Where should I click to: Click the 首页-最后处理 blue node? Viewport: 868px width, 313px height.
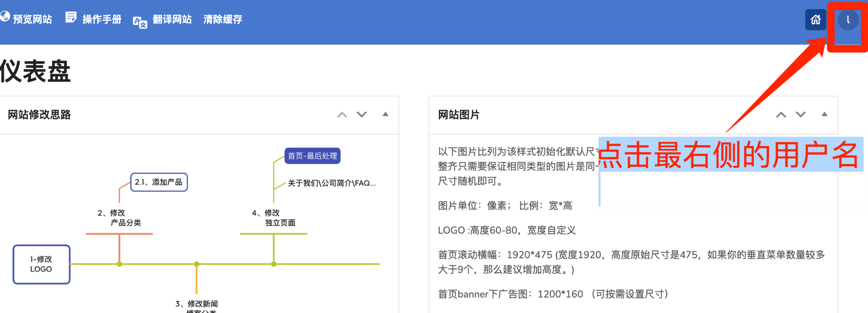click(312, 156)
